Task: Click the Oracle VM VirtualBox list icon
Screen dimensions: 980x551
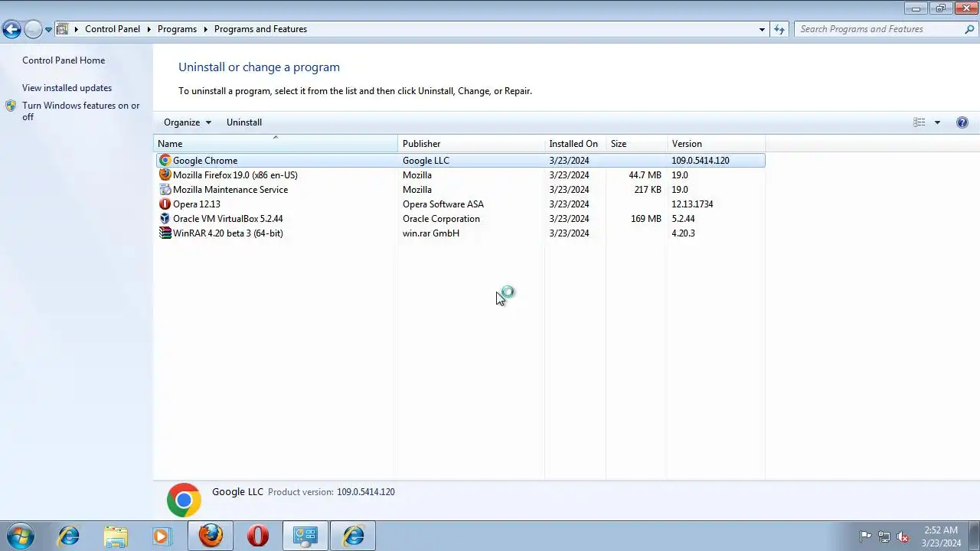Action: click(x=165, y=219)
